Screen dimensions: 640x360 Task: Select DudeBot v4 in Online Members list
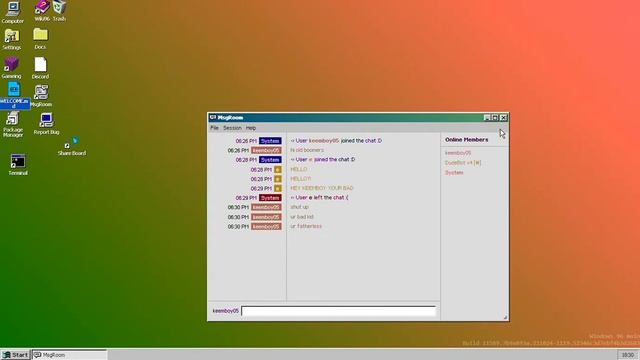click(x=463, y=163)
